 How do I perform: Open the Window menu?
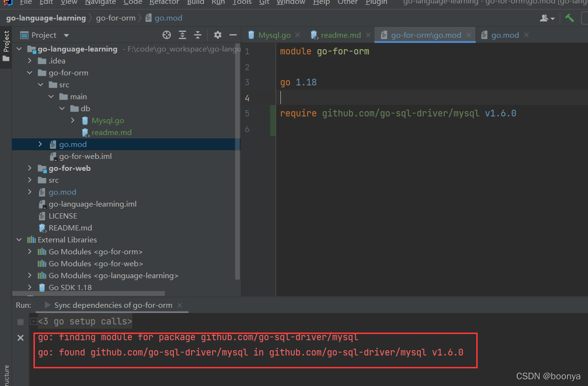[x=291, y=2]
